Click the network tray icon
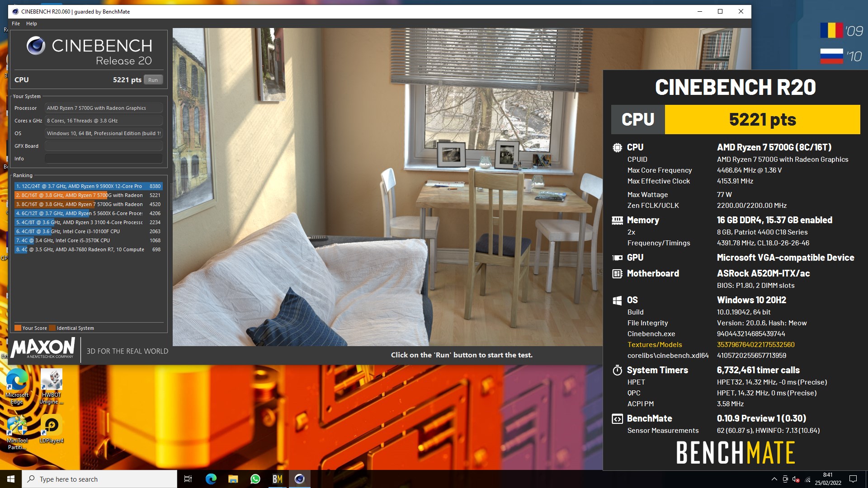 (807, 479)
